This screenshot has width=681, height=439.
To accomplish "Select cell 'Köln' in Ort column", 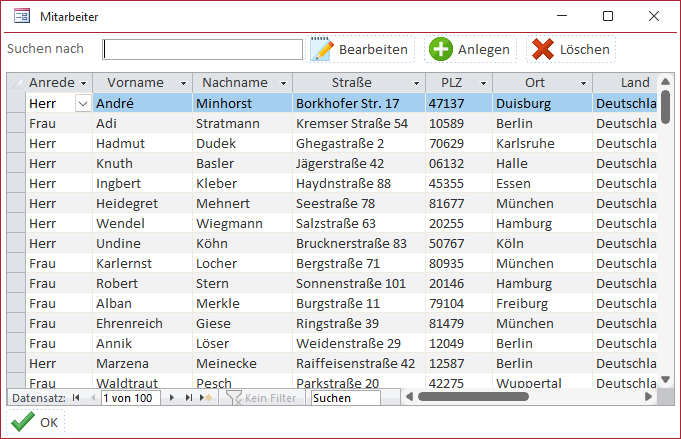I will point(542,243).
